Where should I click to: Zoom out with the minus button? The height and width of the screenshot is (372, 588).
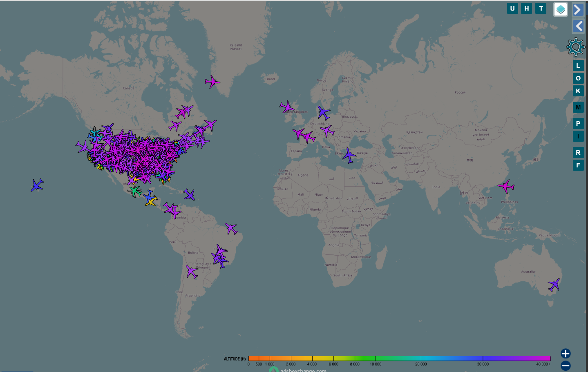tap(566, 365)
